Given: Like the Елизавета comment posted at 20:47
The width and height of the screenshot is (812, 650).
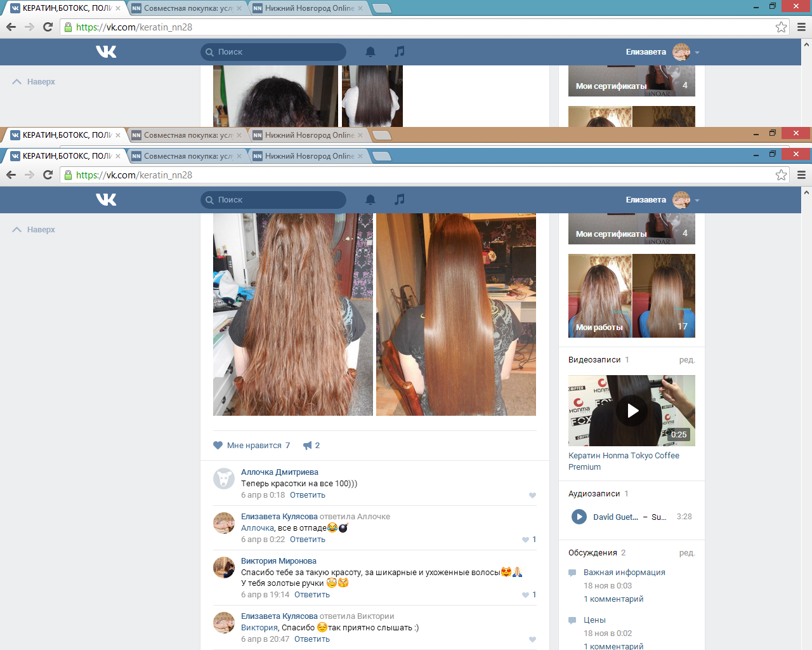Looking at the screenshot, I should pyautogui.click(x=532, y=640).
